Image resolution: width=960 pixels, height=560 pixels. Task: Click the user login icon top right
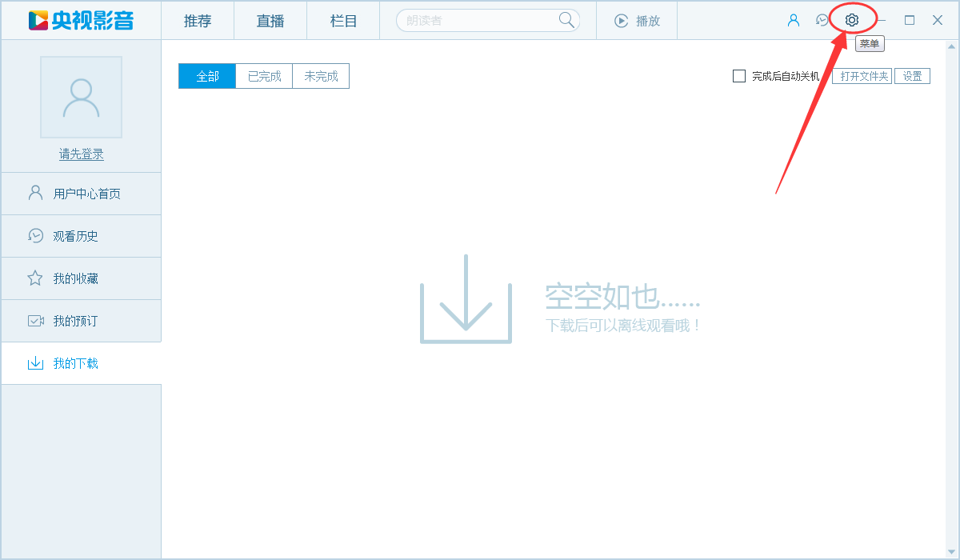[794, 20]
